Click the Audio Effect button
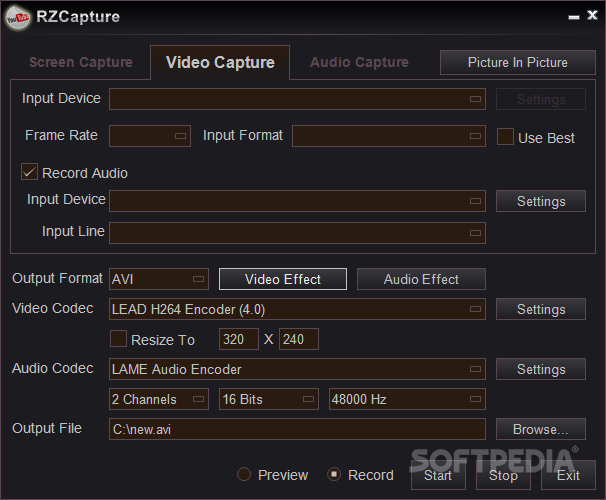The width and height of the screenshot is (606, 500). (x=421, y=279)
